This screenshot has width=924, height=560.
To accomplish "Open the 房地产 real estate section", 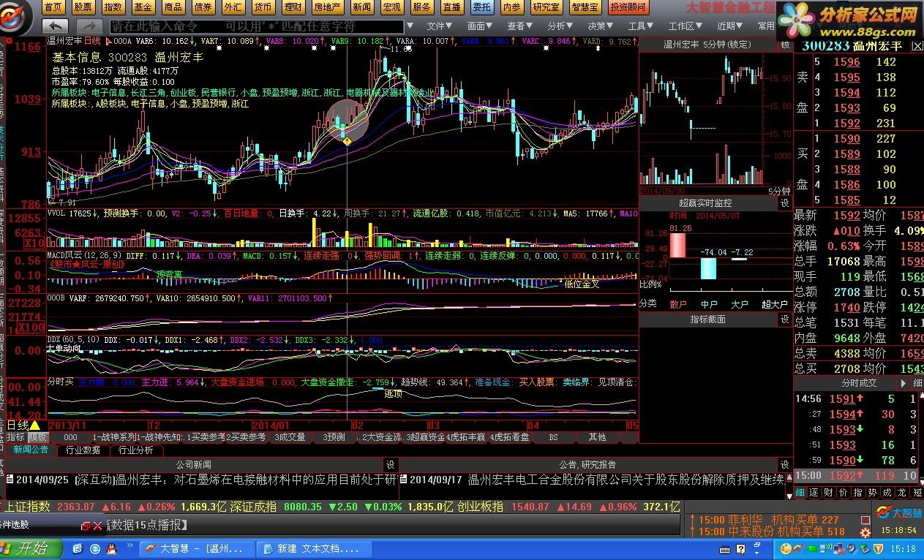I will [326, 7].
